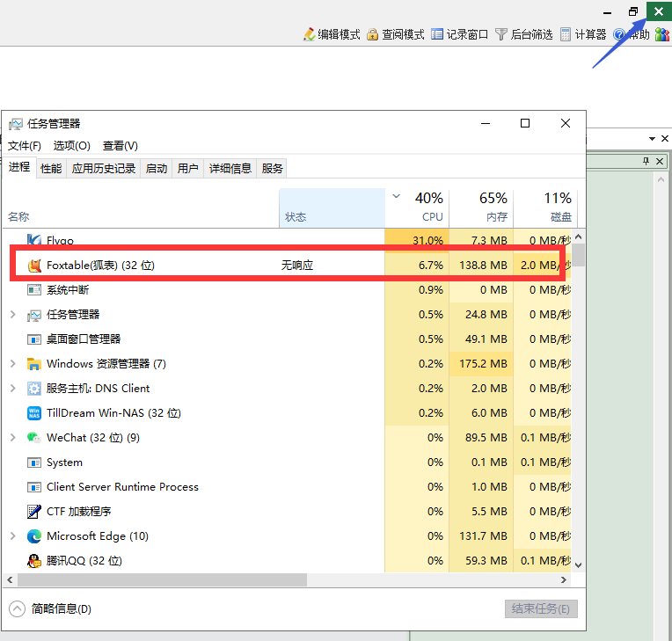Open the background panel dropdown arrow
The image size is (672, 641).
652,138
